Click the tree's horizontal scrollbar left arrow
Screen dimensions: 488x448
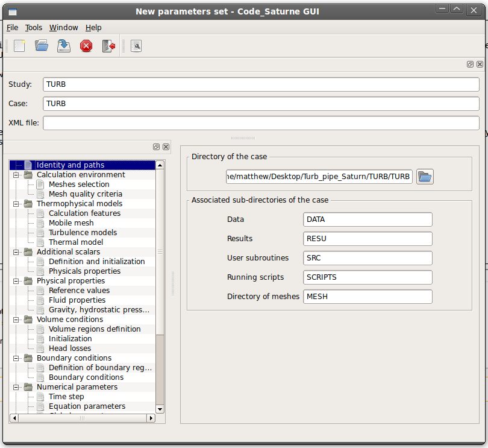(14, 418)
